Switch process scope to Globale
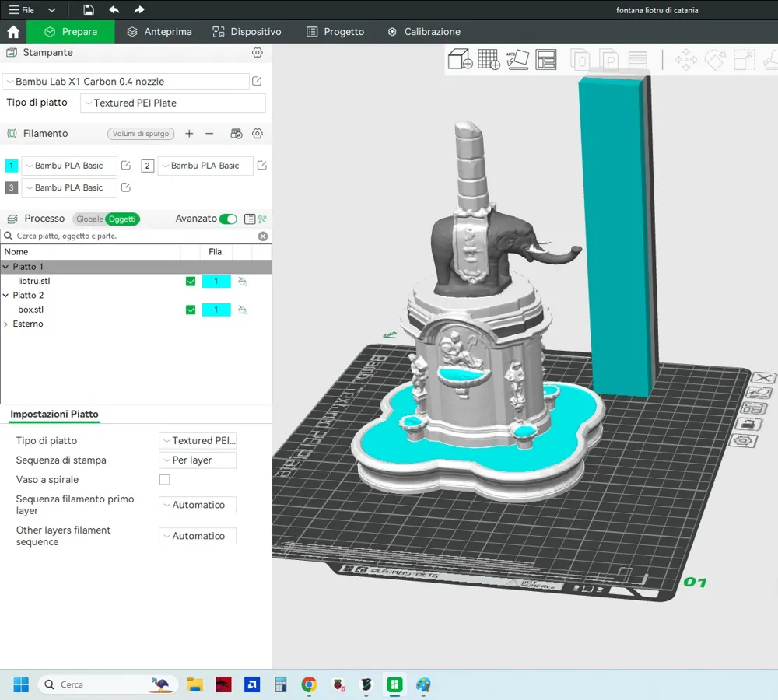The image size is (778, 700). click(x=89, y=219)
